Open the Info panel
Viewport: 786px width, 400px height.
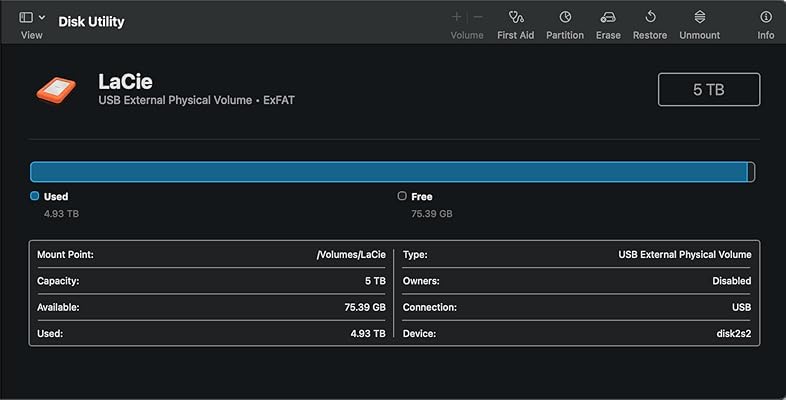[766, 18]
